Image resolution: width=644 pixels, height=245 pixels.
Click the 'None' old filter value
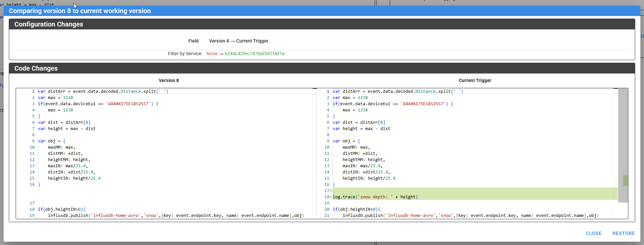[212, 54]
